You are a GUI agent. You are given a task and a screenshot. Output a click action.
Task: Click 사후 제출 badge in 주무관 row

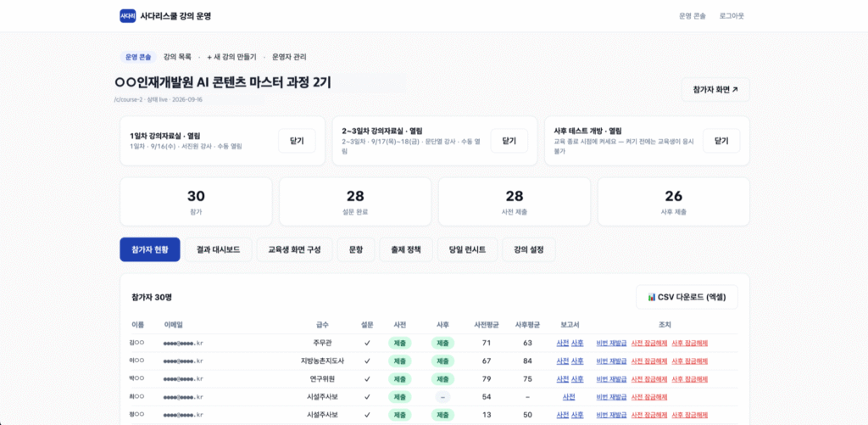pyautogui.click(x=442, y=343)
